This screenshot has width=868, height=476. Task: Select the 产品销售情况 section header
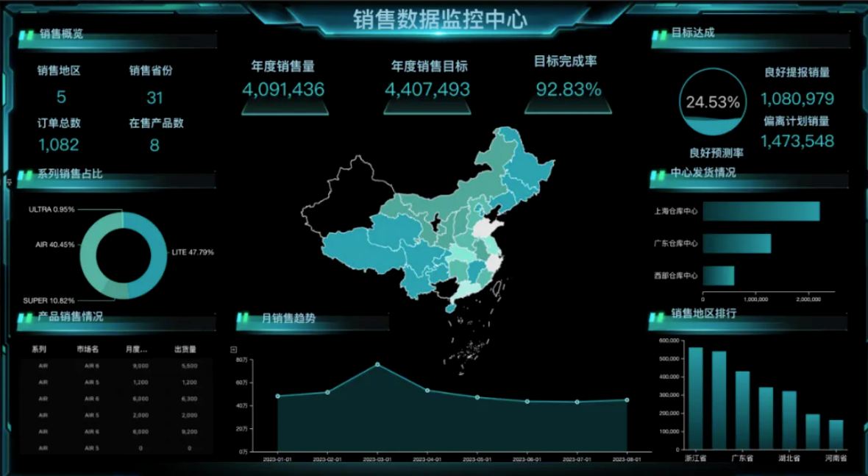click(71, 316)
